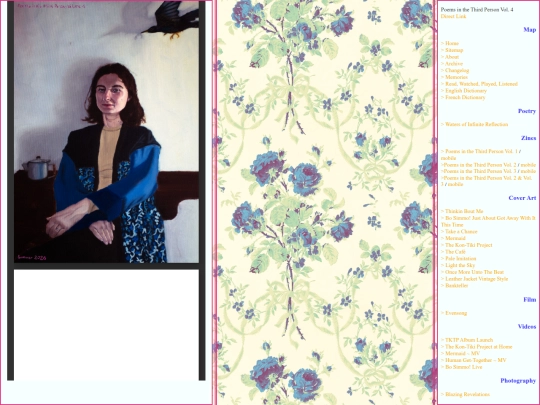The image size is (540, 405).
Task: Click the Poetry section heading
Action: point(527,111)
